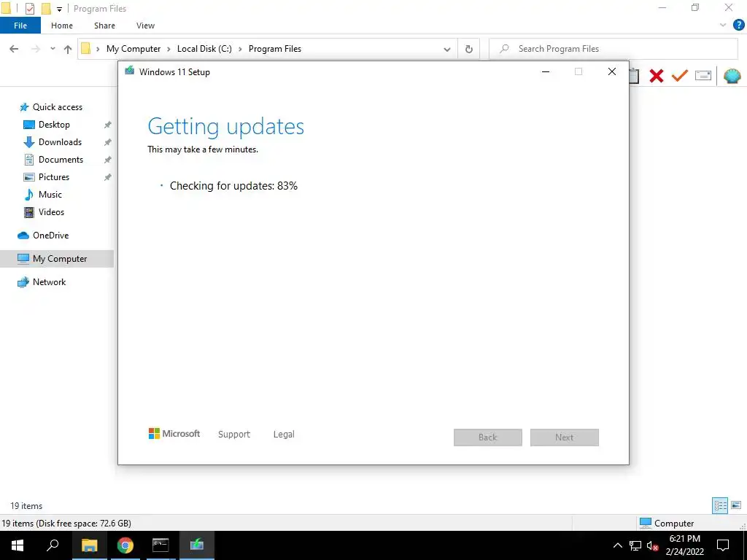This screenshot has height=560, width=747.
Task: Click the '19 items' status bar text
Action: click(x=26, y=506)
